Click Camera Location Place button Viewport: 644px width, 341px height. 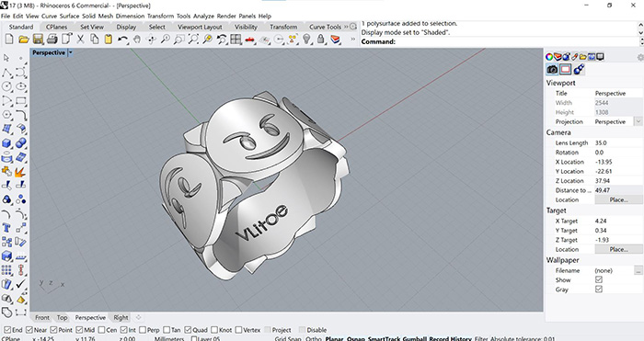pos(618,199)
